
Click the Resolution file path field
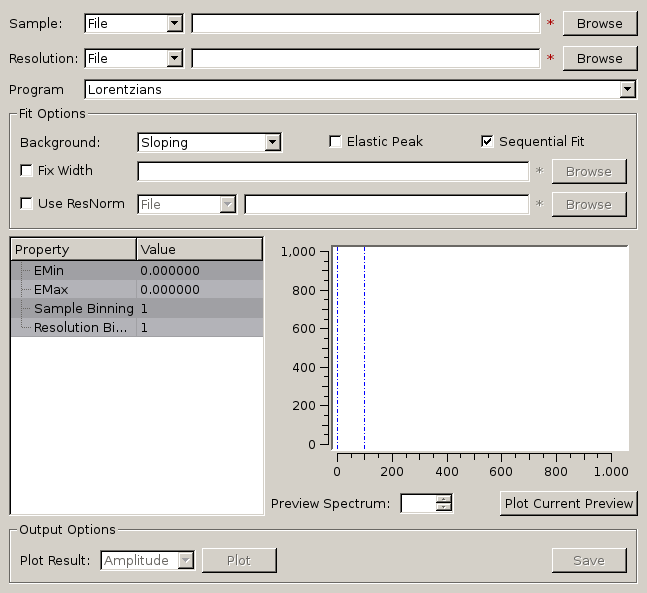pyautogui.click(x=365, y=59)
